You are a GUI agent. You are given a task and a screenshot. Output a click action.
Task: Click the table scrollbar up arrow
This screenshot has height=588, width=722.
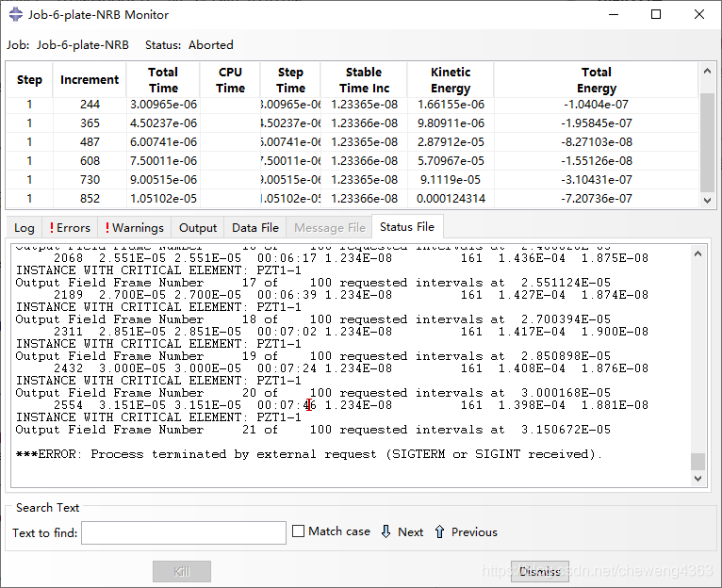707,71
